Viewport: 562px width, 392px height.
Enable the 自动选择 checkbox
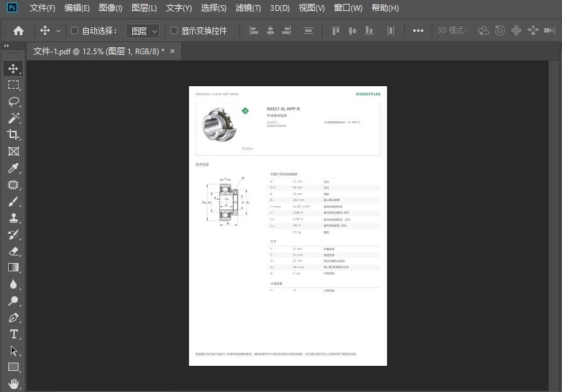[x=74, y=31]
